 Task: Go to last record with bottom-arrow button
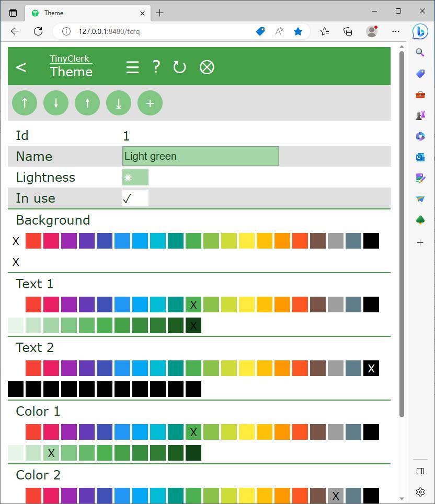point(119,103)
